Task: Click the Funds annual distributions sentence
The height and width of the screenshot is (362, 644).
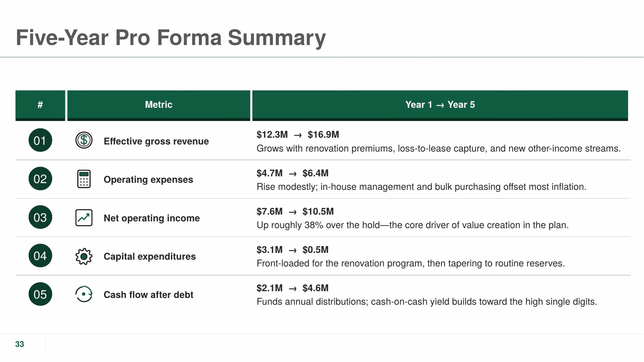Action: coord(427,302)
